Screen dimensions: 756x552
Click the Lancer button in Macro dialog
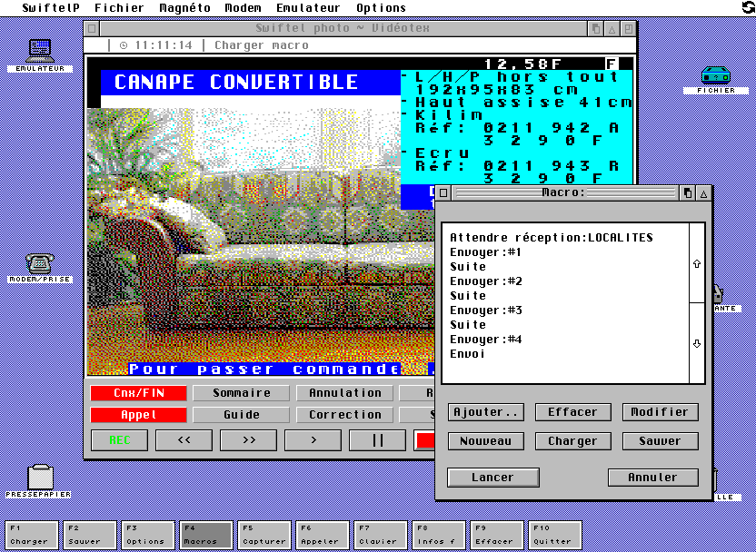(492, 478)
